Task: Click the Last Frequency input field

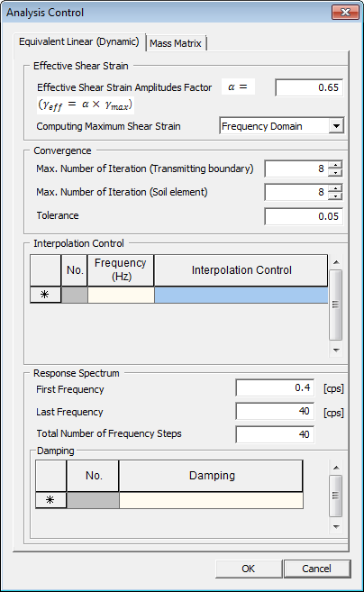Action: (275, 411)
